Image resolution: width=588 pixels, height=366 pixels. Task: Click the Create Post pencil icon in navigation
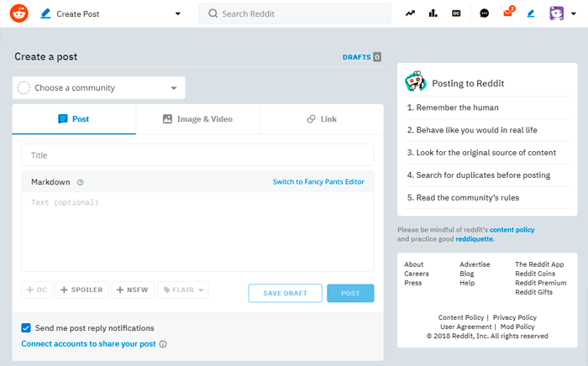point(45,14)
